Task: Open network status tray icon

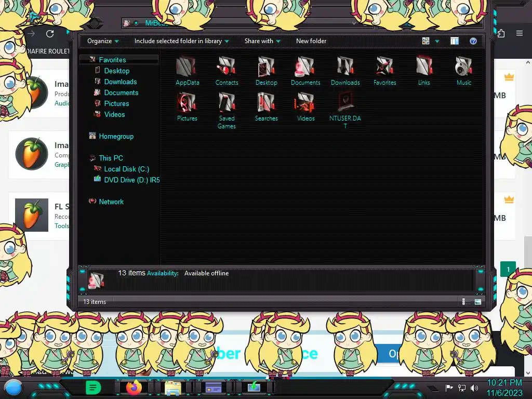Action: [462, 388]
